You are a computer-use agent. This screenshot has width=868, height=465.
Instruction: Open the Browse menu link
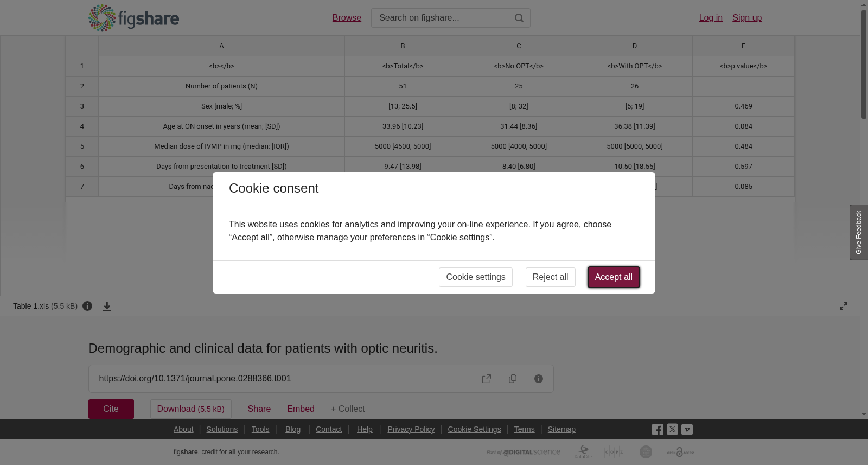click(347, 18)
